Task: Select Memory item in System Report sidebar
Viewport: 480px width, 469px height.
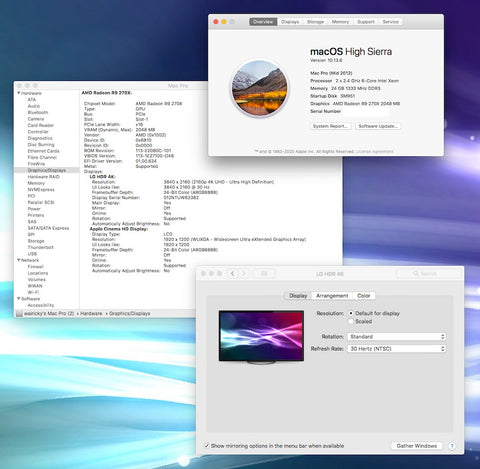Action: pos(36,183)
